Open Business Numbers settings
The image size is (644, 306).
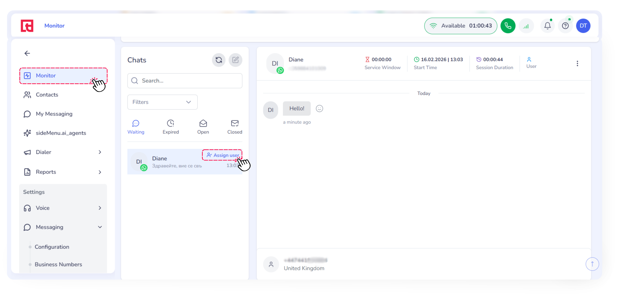coord(58,264)
